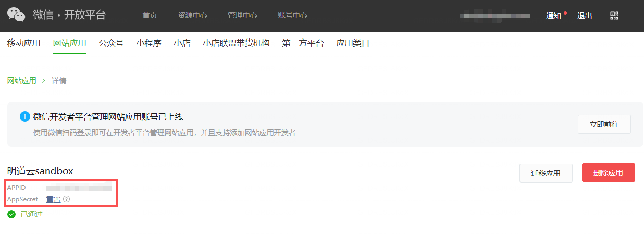This screenshot has height=234, width=644.
Task: Click the blue info icon in notice
Action: pos(24,116)
